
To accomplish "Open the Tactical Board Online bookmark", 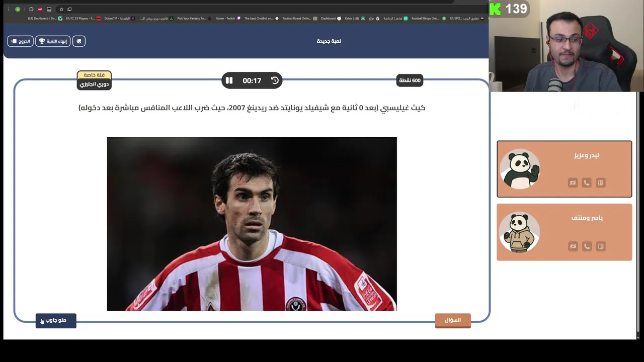I will pos(299,19).
